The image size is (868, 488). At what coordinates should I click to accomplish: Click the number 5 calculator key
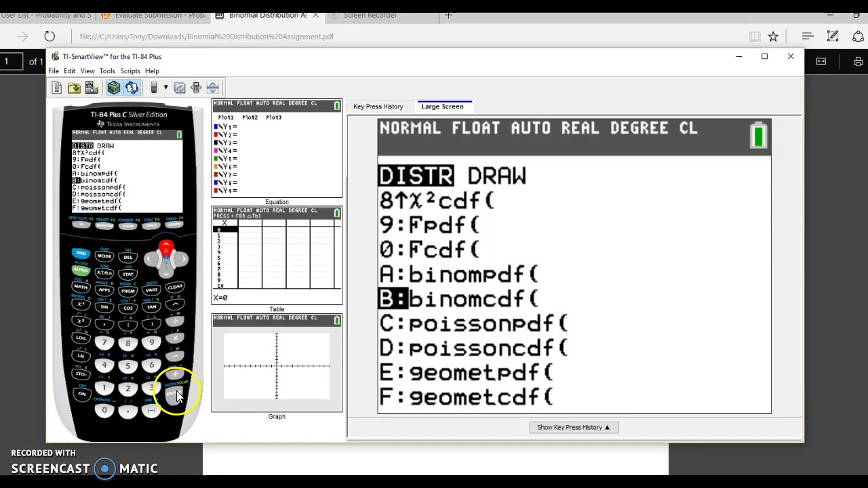click(x=127, y=366)
